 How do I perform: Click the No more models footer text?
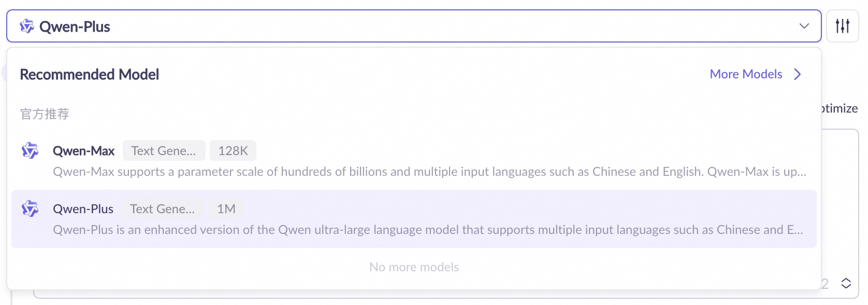point(414,267)
